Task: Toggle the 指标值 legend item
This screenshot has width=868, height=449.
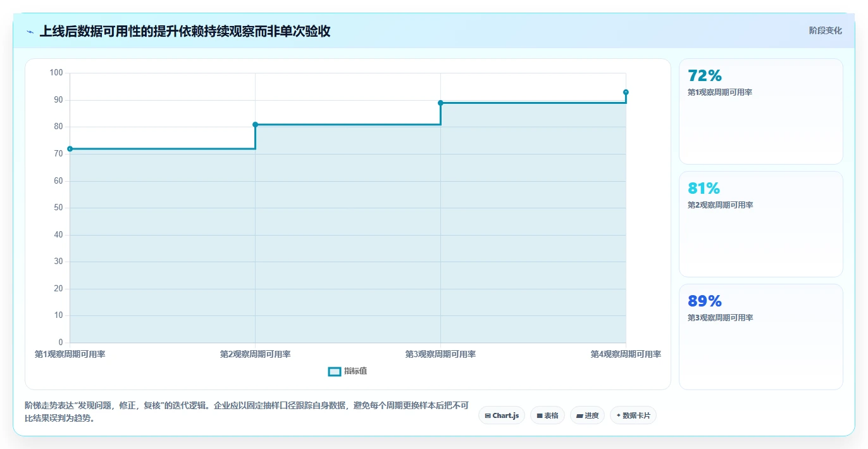Action: pos(347,371)
